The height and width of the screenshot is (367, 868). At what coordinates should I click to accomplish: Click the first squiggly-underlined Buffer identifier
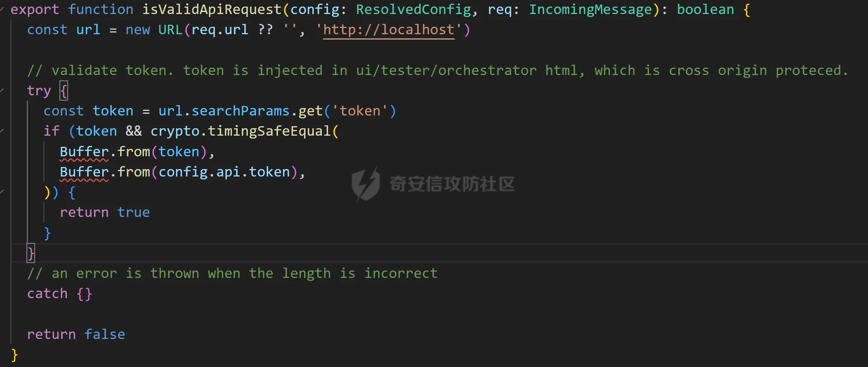click(84, 152)
